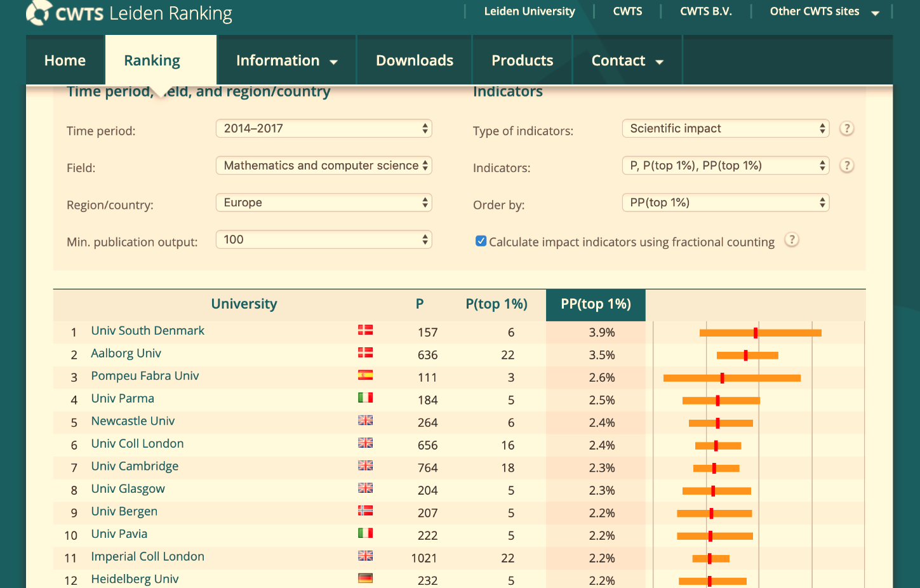Click stability interval bar for Pompeu Fabra Univ
The height and width of the screenshot is (588, 920).
tap(732, 378)
